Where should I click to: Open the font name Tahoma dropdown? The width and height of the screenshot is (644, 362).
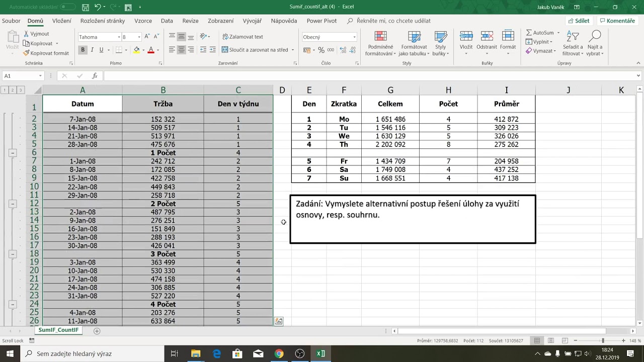119,37
